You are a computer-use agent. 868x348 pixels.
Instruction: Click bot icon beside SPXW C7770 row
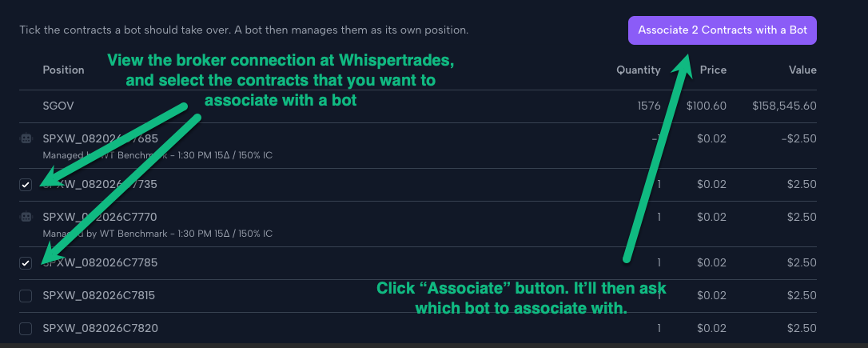pyautogui.click(x=26, y=218)
